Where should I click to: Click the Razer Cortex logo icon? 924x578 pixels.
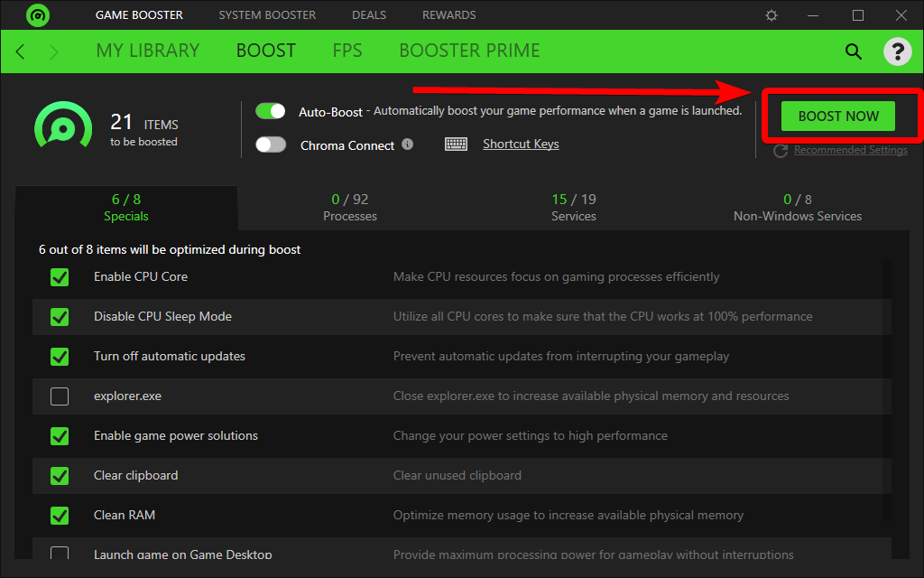(x=38, y=15)
